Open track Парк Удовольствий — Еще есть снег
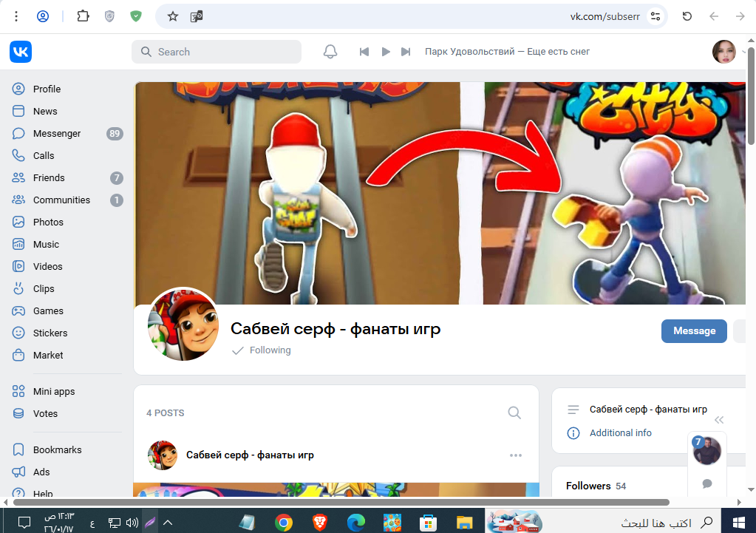This screenshot has width=756, height=533. tap(507, 52)
